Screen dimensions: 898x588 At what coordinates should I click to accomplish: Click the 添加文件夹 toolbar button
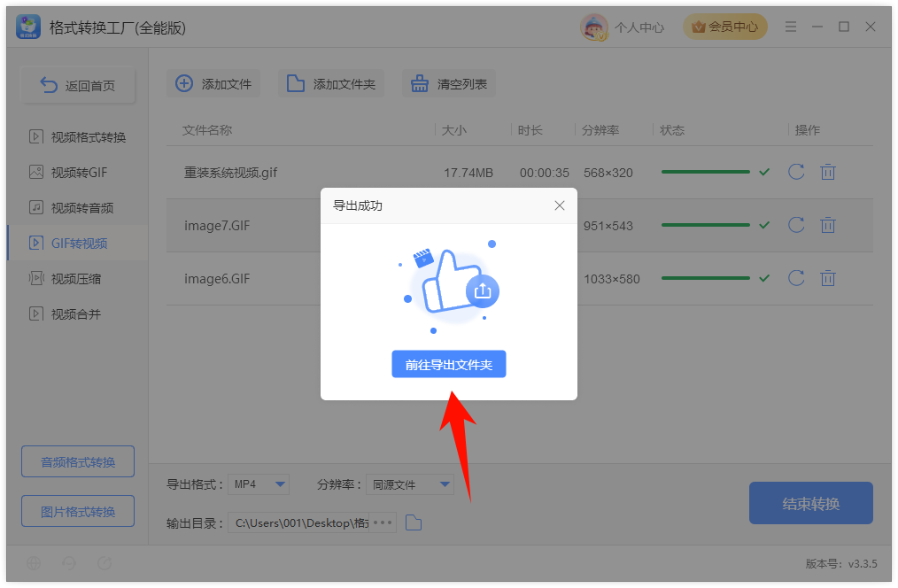click(x=331, y=83)
